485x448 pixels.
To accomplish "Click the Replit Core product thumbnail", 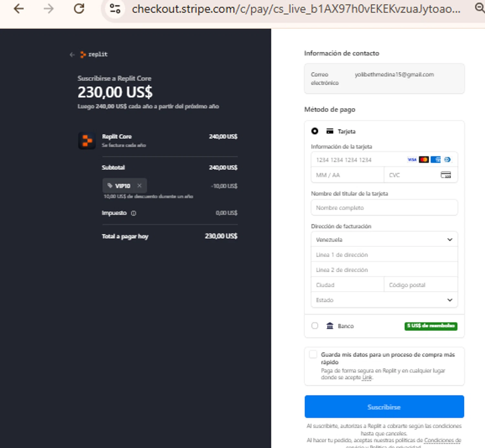I will click(x=87, y=141).
